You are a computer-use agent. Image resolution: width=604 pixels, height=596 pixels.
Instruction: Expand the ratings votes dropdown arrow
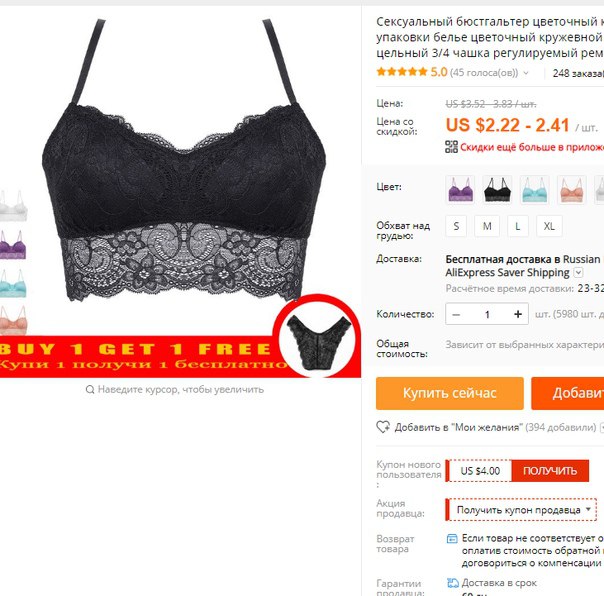pyautogui.click(x=526, y=73)
